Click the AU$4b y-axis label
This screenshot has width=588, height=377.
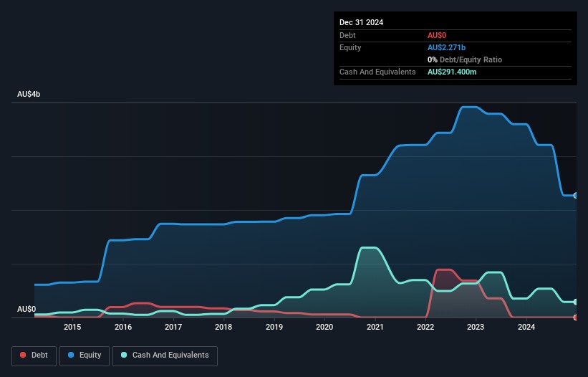[x=29, y=95]
